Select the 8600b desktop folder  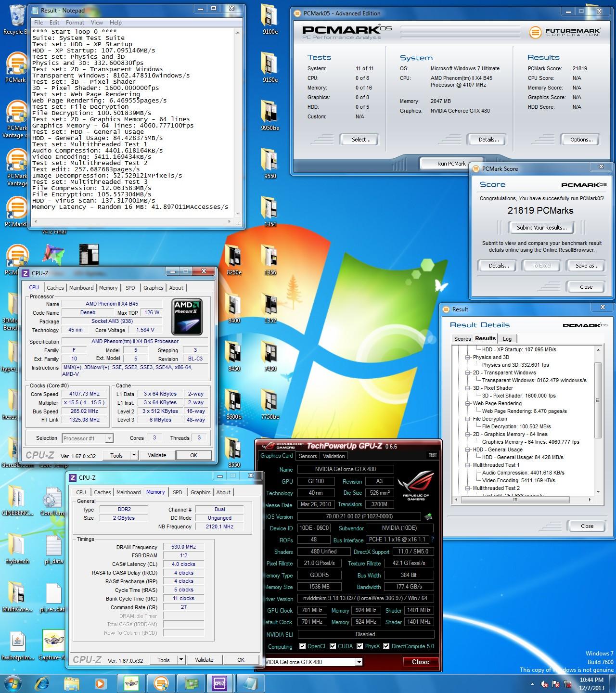pyautogui.click(x=234, y=405)
